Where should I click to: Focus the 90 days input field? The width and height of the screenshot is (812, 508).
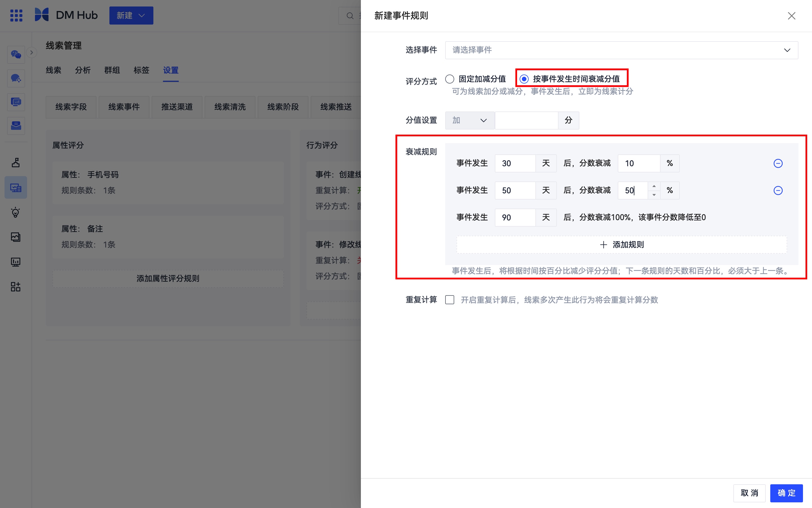point(515,217)
